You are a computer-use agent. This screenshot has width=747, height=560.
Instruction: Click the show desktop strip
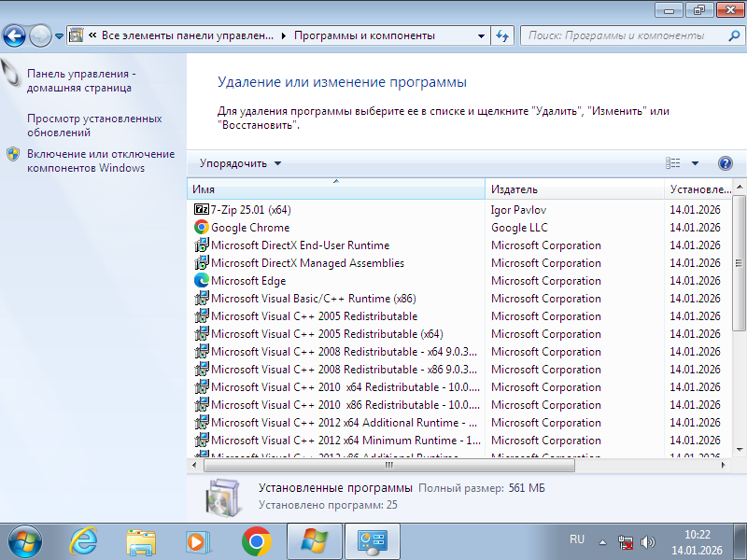click(740, 541)
